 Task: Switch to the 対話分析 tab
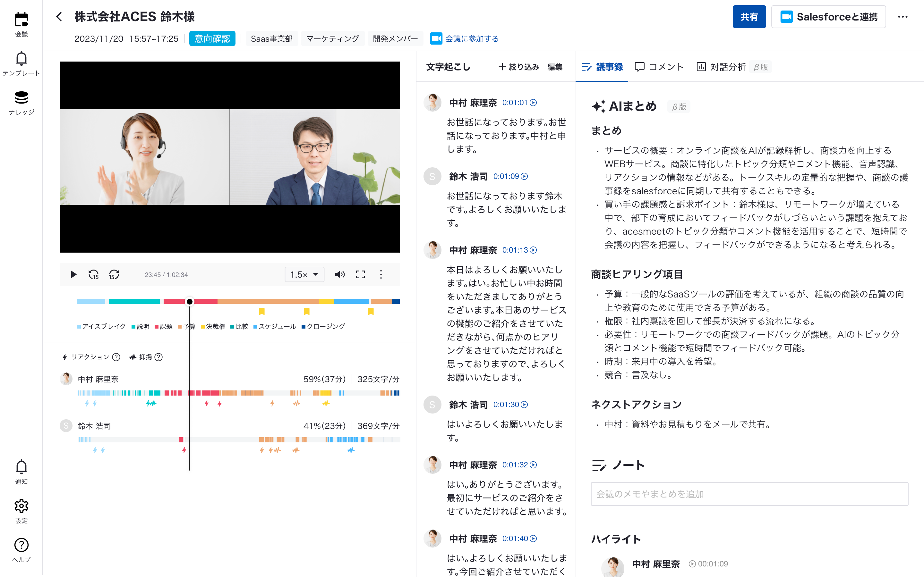(721, 67)
